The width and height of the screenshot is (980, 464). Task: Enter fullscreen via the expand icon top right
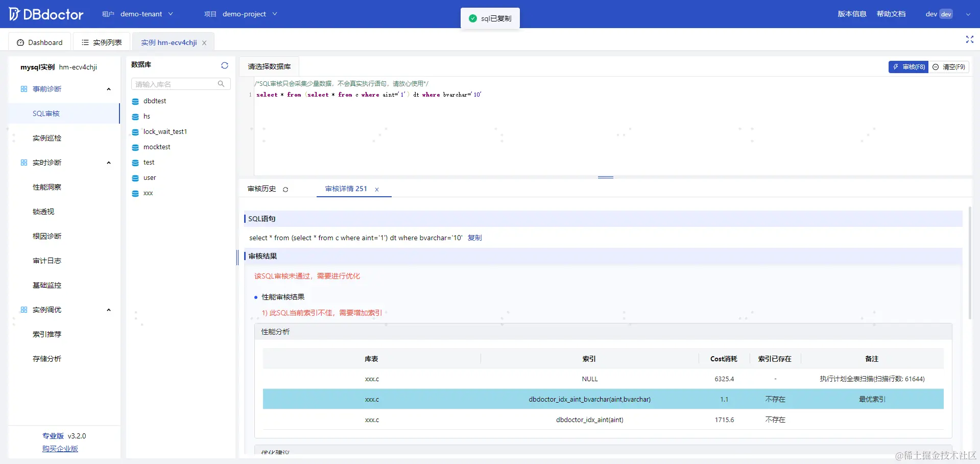pyautogui.click(x=969, y=39)
